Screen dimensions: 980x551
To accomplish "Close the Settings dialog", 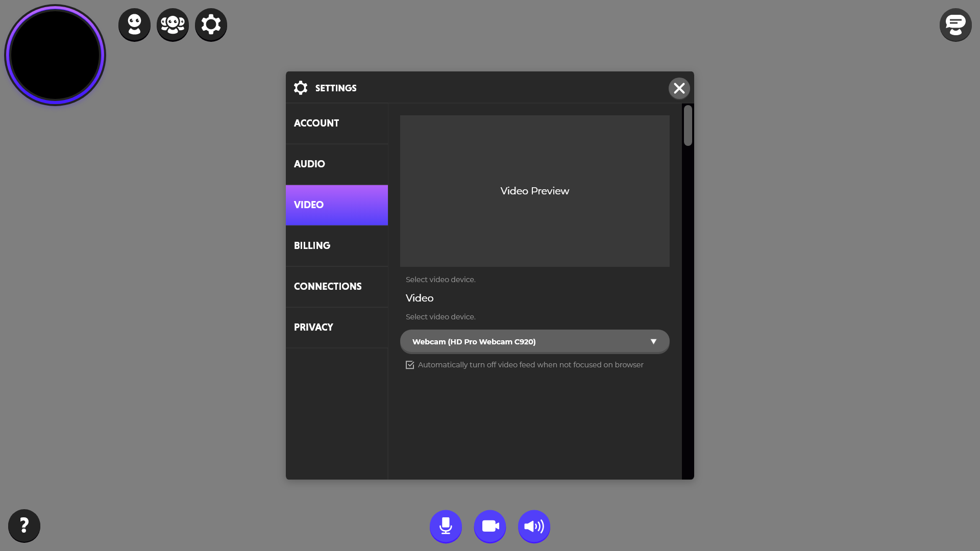I will 679,88.
